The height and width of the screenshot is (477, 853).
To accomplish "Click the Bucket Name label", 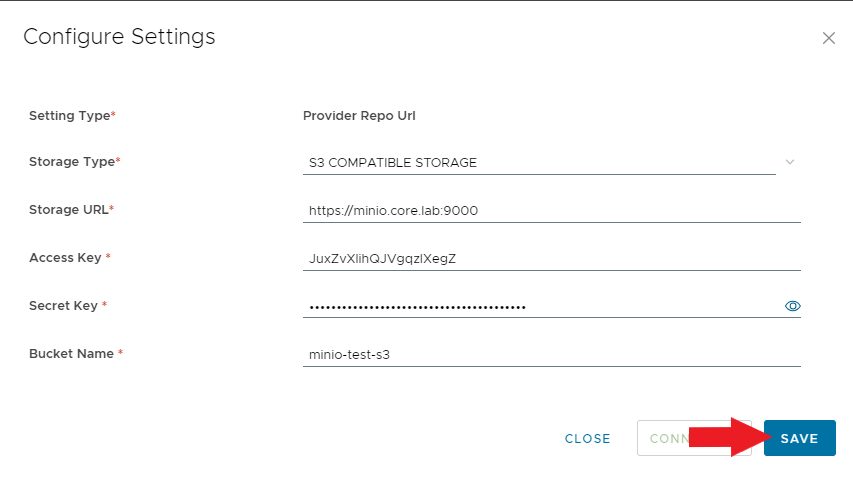I will pos(76,354).
